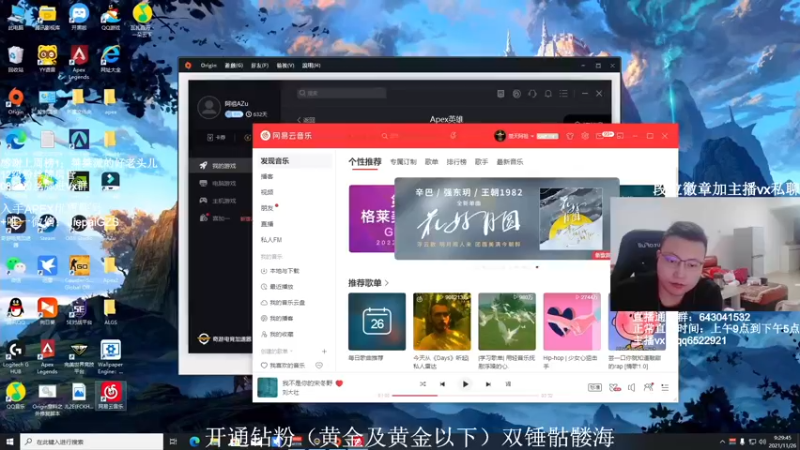The width and height of the screenshot is (800, 450).
Task: Unlike the playing song via red heart
Action: [x=339, y=383]
